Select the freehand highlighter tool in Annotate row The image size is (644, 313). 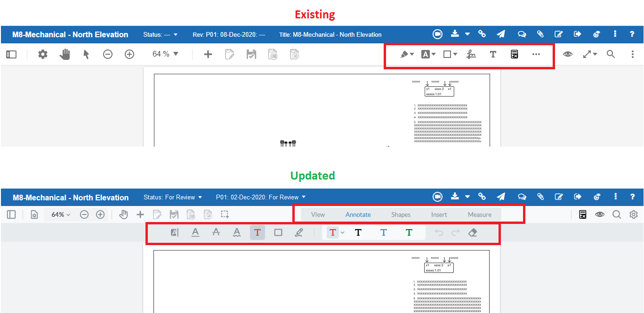[x=299, y=232]
